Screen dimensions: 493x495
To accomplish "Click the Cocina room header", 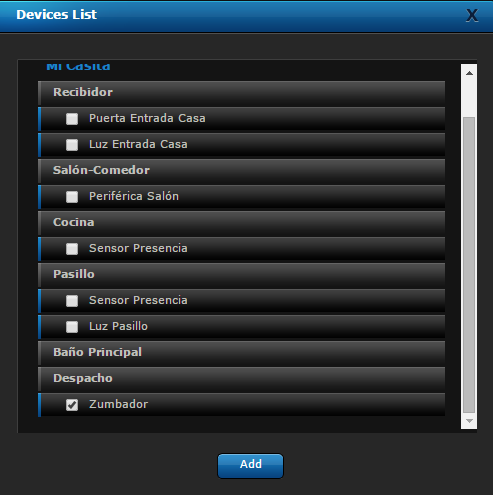I will [241, 223].
